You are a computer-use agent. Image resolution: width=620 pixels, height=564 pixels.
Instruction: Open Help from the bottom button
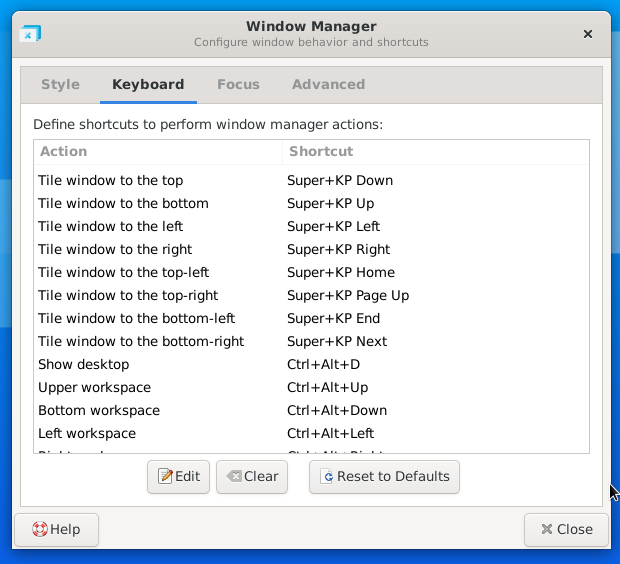point(56,530)
